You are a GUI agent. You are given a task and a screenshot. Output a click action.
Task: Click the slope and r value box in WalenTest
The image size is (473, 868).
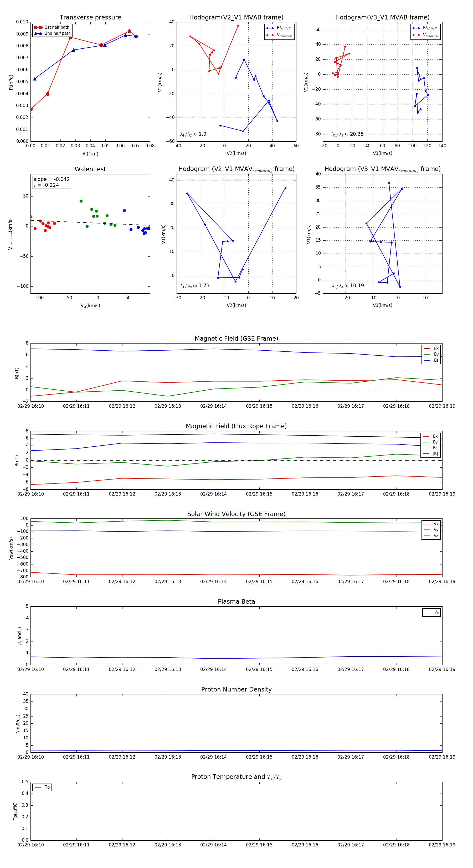click(x=52, y=182)
